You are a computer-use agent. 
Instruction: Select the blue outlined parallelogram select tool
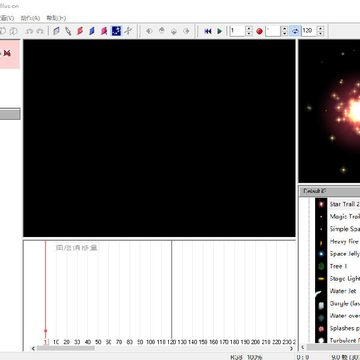pos(56,31)
